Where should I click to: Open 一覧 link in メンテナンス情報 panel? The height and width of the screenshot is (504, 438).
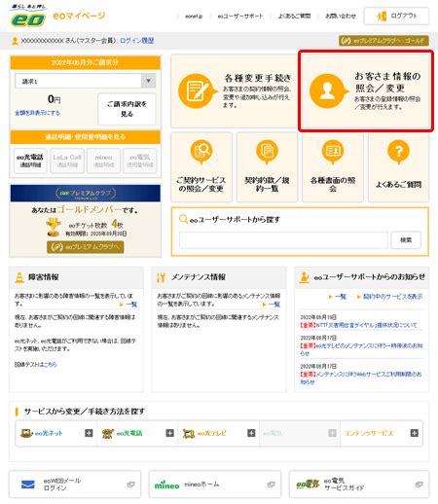(274, 305)
